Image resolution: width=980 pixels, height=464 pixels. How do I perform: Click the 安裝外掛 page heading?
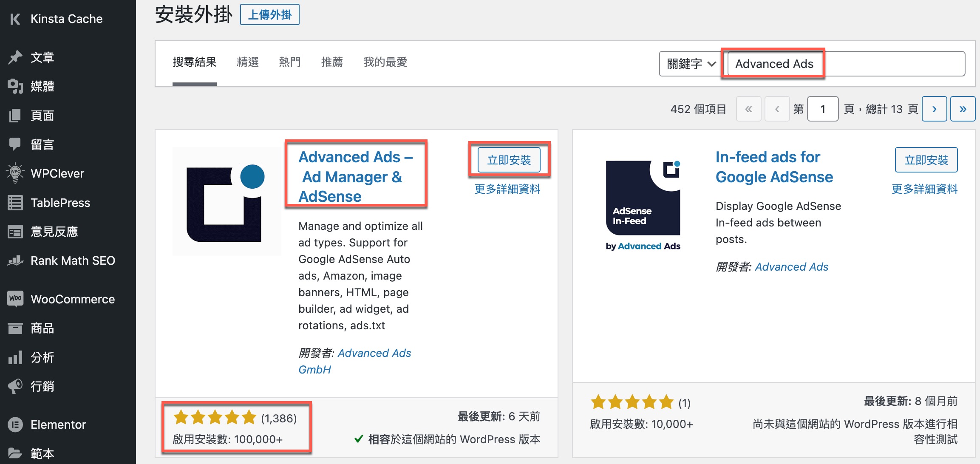(194, 15)
